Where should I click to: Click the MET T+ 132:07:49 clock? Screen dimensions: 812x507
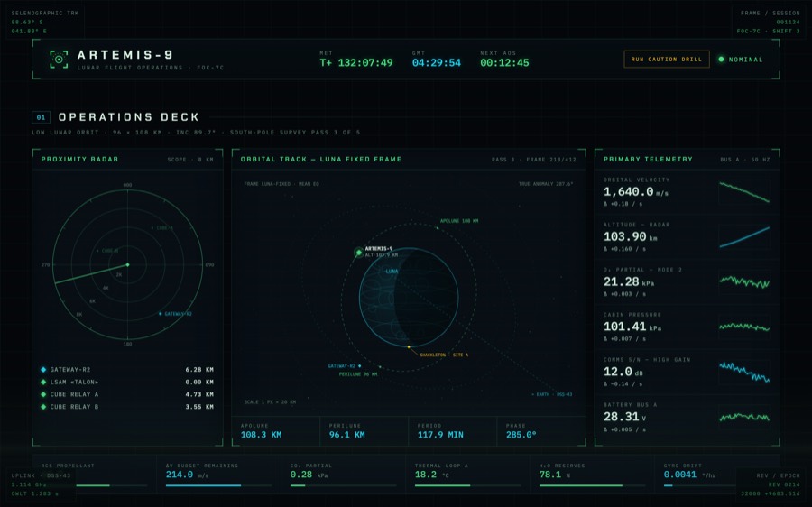pyautogui.click(x=356, y=62)
